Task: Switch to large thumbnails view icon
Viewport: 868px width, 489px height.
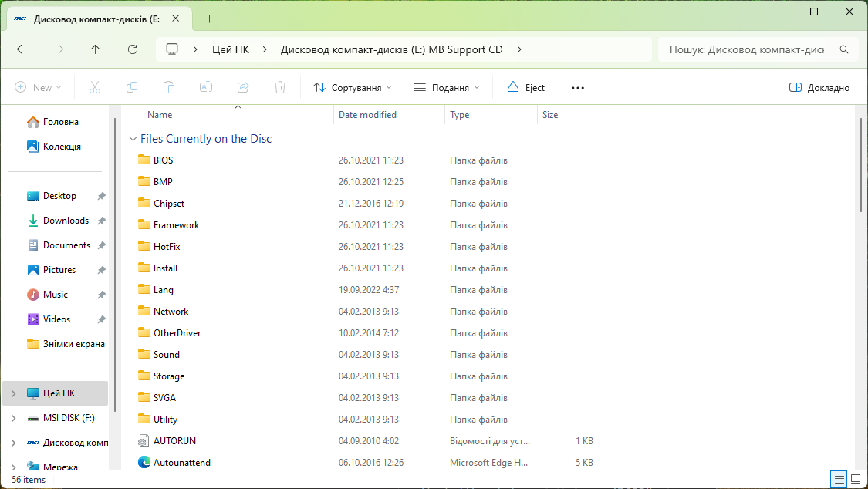Action: 856,479
